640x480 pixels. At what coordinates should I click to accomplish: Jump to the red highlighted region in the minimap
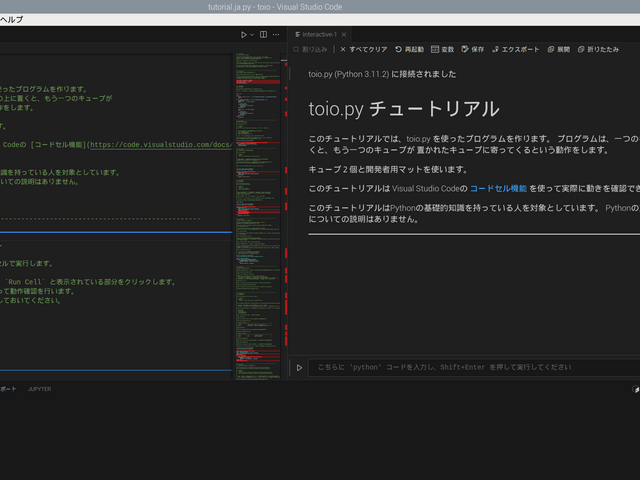click(x=258, y=82)
